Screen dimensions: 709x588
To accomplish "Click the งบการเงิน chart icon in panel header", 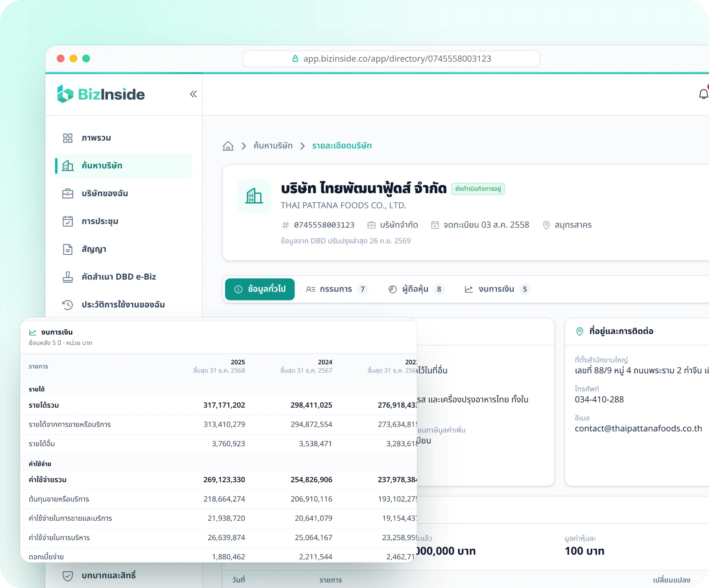I will (33, 332).
